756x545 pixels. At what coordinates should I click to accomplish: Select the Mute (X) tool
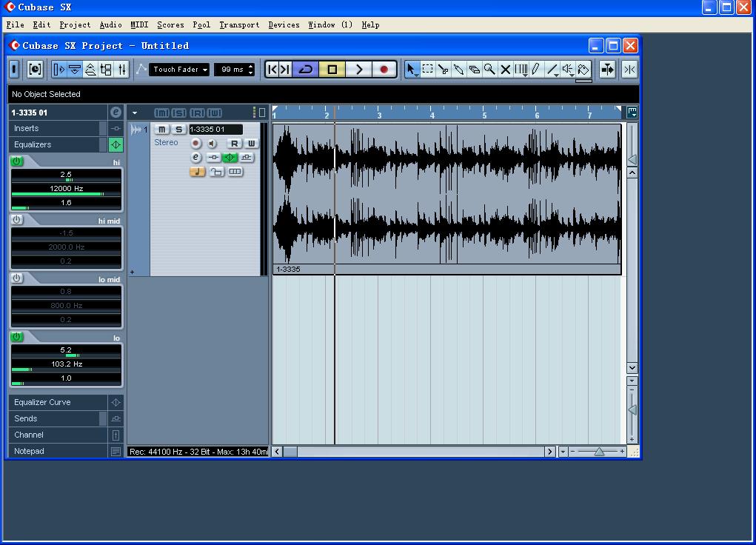[x=506, y=70]
